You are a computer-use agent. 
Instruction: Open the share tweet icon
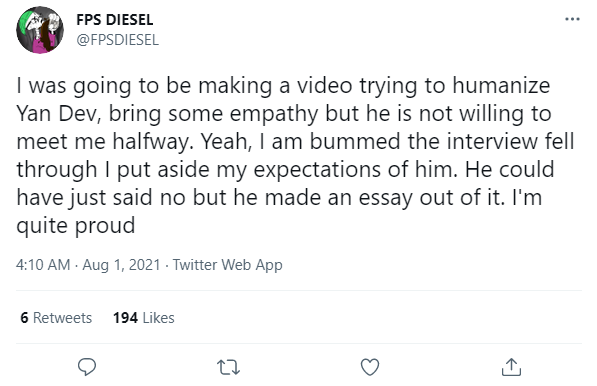pos(511,367)
